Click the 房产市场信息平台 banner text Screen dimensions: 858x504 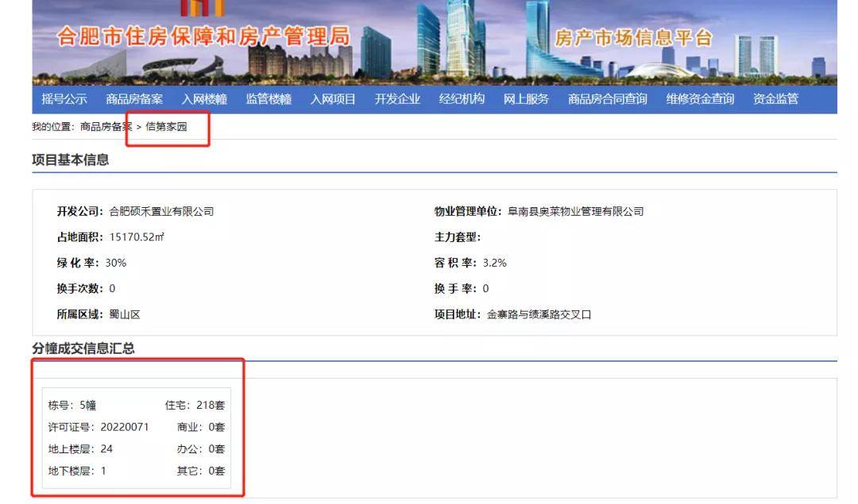[x=633, y=38]
